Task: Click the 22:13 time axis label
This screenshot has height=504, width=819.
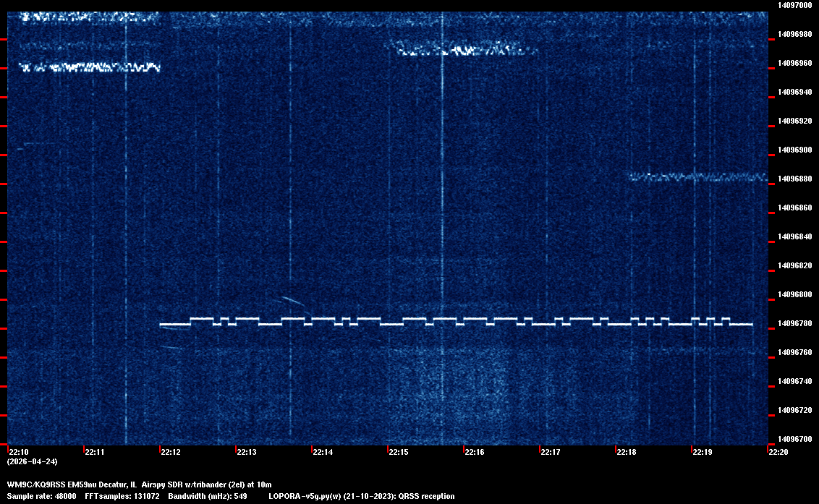Action: click(x=247, y=453)
